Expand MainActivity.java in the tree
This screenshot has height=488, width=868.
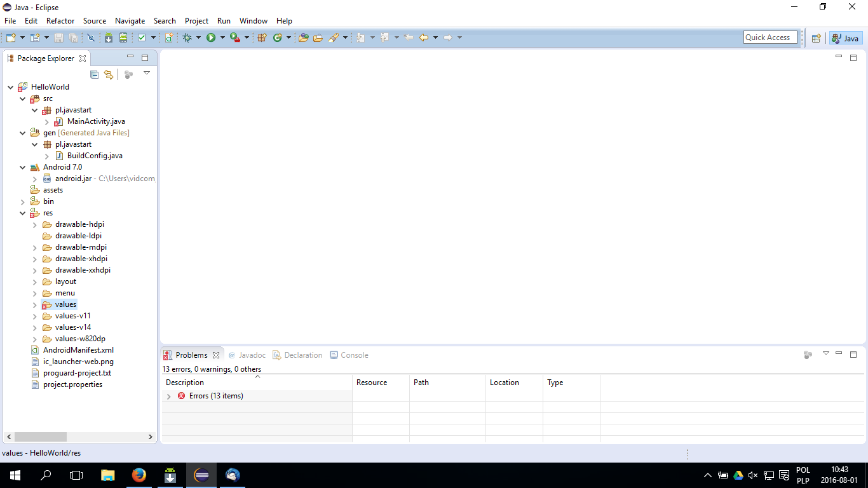coord(47,121)
